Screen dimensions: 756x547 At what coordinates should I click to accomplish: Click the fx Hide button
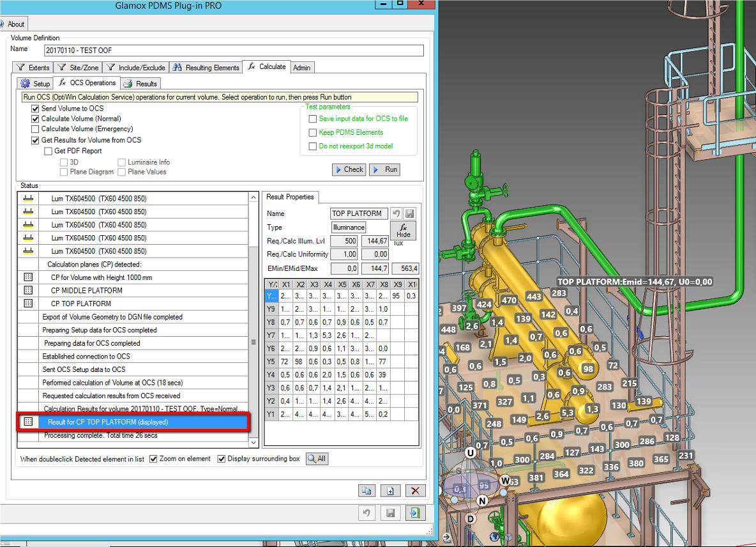403,231
